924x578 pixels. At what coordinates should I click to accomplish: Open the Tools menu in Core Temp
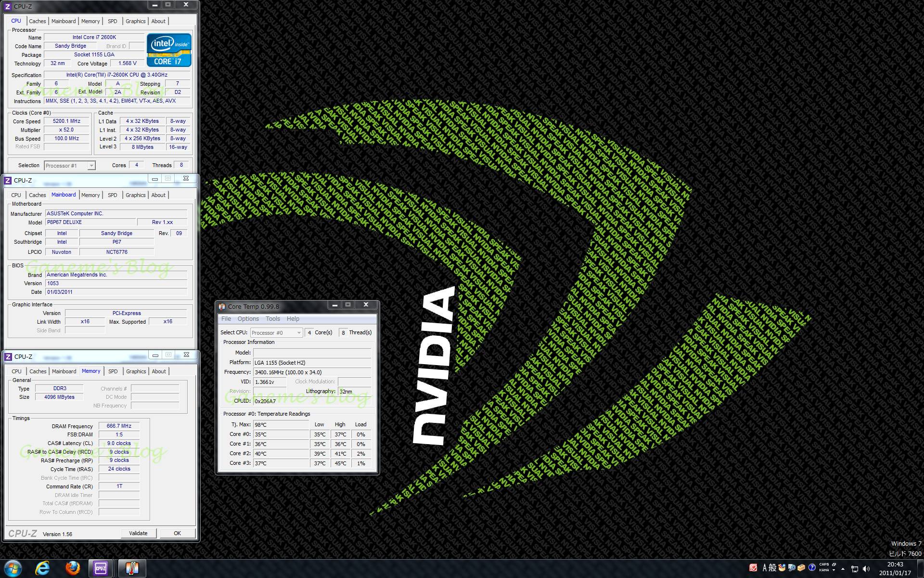tap(272, 319)
